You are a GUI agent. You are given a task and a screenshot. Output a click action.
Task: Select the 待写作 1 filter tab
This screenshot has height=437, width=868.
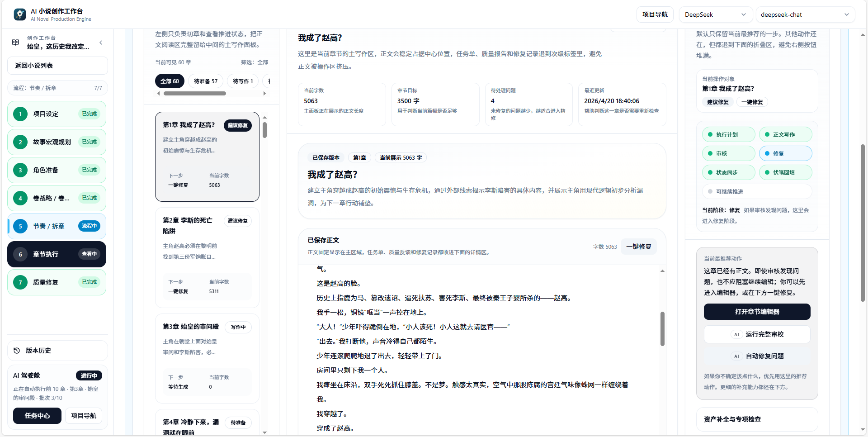coord(243,81)
